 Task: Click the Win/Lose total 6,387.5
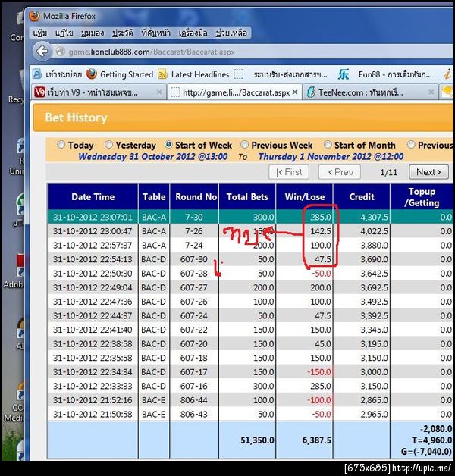click(x=316, y=440)
